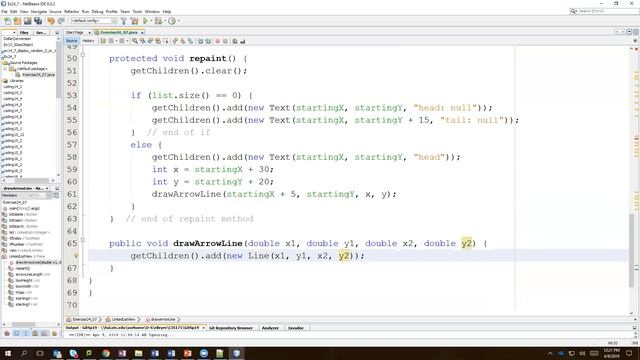
Task: Open the Windows Start menu
Action: [x=8, y=353]
